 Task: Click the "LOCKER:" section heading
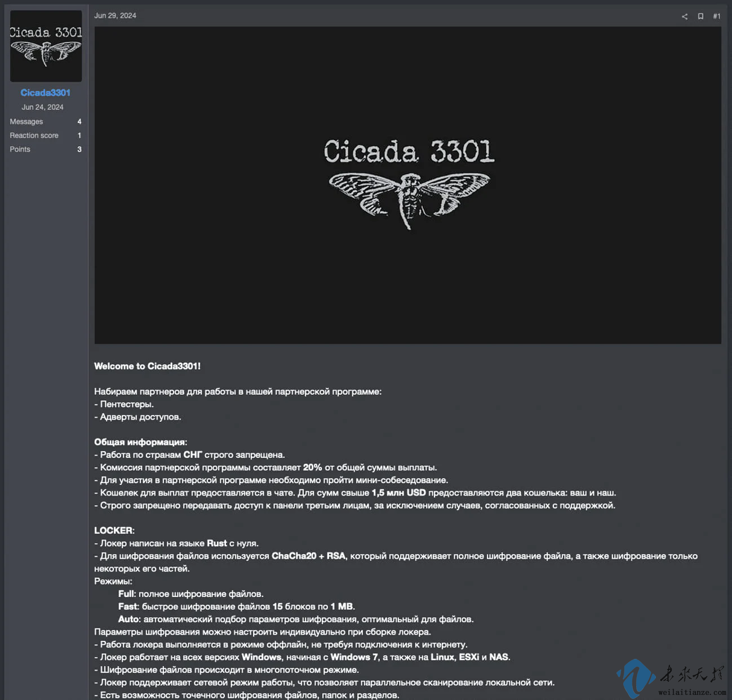[114, 530]
